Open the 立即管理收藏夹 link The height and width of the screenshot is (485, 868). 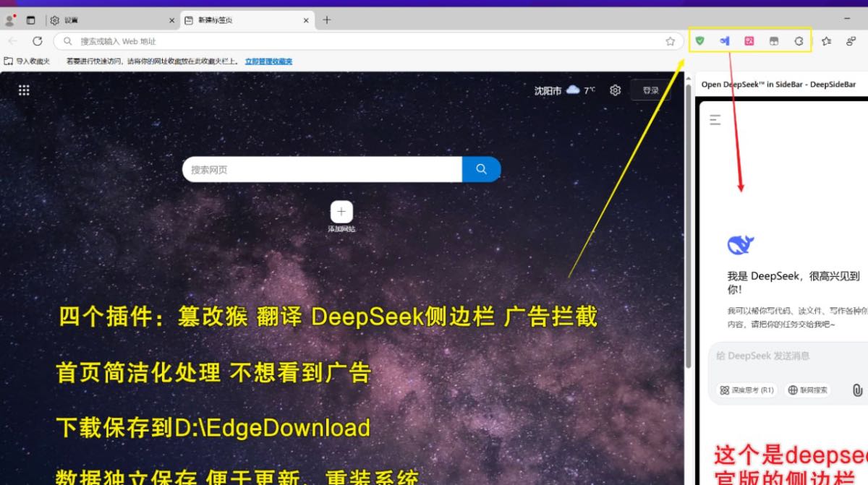click(x=268, y=61)
